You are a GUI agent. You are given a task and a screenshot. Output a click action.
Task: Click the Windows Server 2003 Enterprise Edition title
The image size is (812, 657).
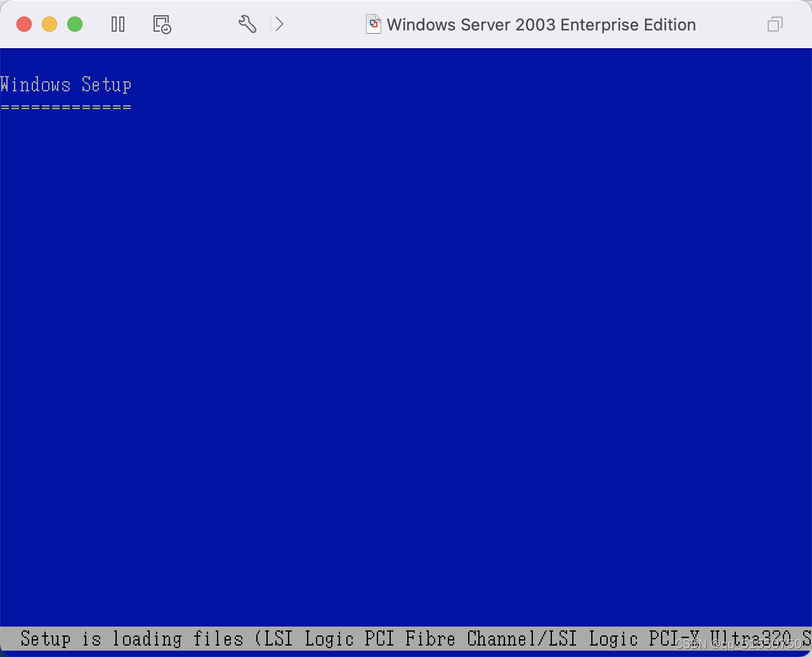click(x=541, y=25)
